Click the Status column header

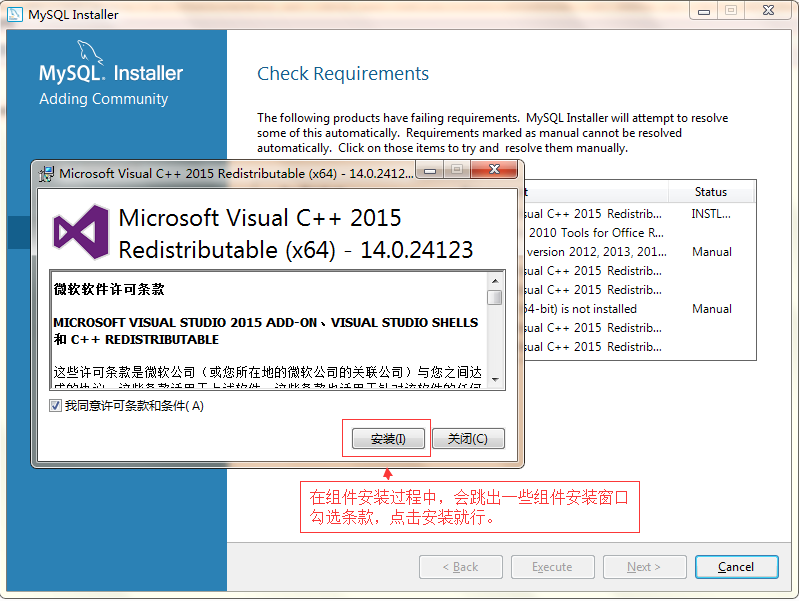click(x=711, y=192)
